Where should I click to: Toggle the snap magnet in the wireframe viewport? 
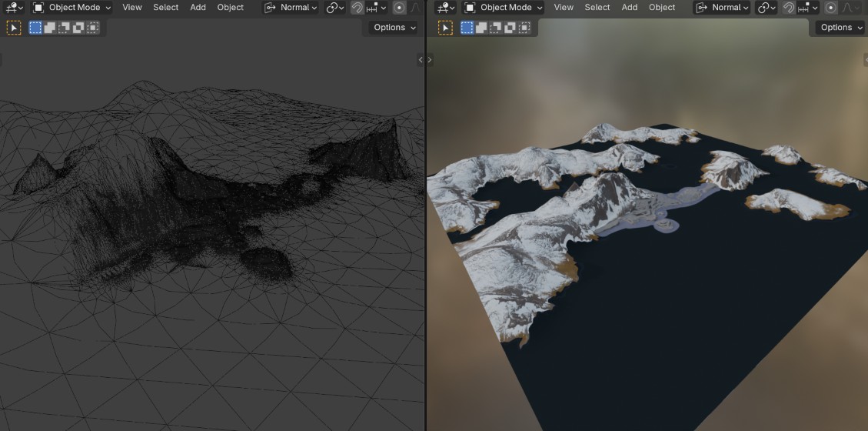357,8
